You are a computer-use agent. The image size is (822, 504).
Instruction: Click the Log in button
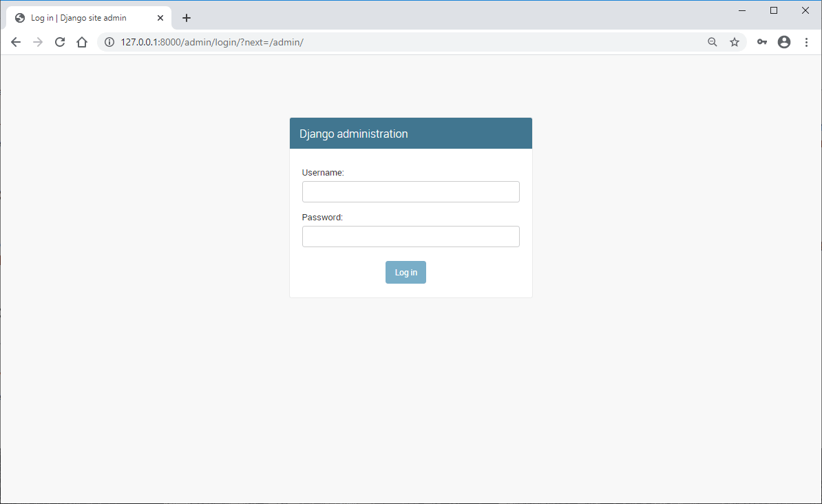[405, 272]
